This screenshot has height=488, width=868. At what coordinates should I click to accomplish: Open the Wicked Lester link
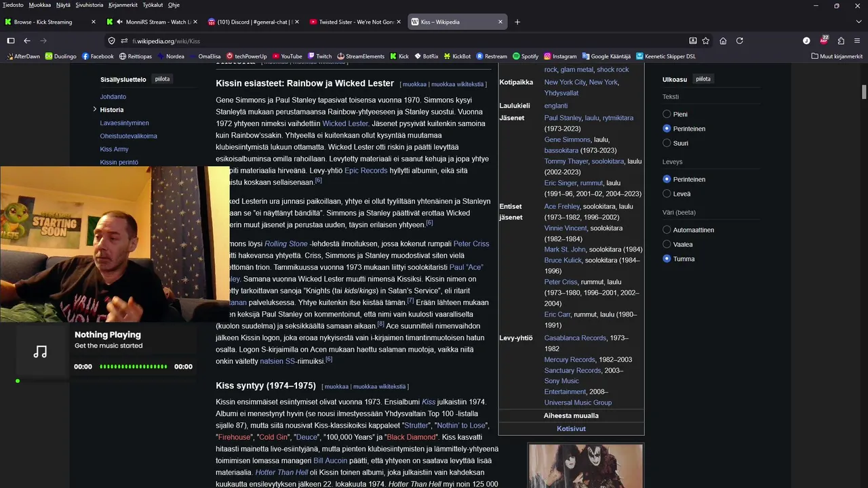pos(345,123)
